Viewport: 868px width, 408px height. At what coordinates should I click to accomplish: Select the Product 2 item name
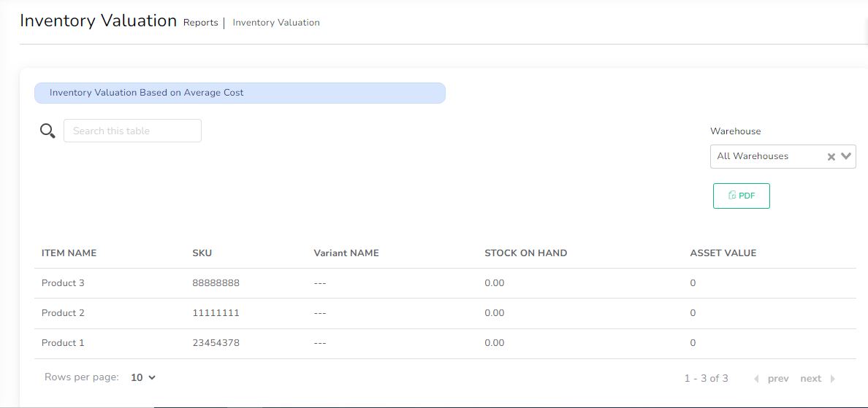click(63, 313)
